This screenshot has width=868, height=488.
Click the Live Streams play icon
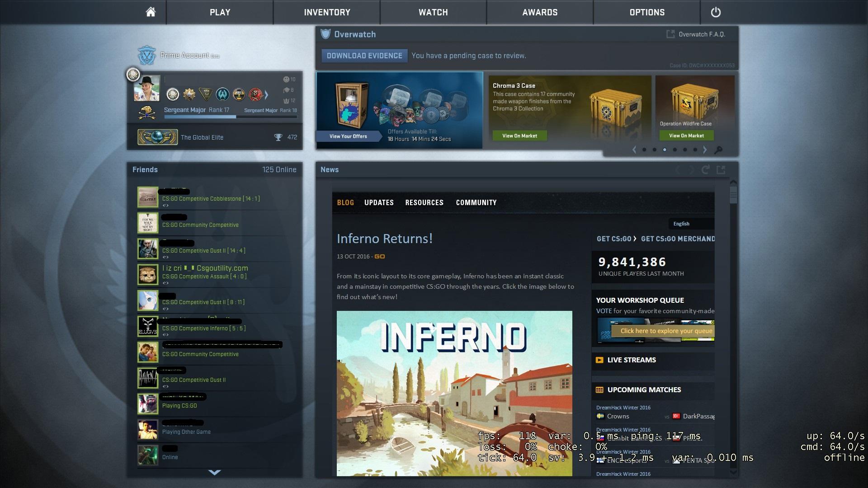(599, 360)
